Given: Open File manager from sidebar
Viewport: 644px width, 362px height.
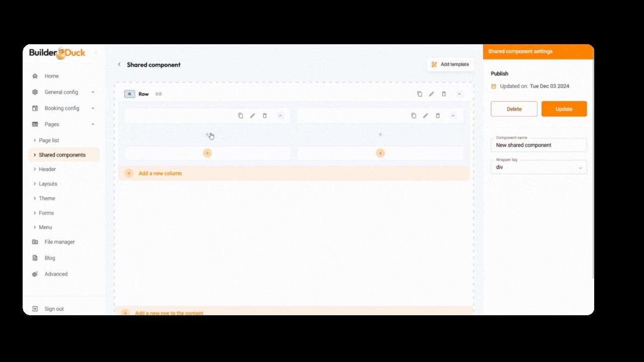Looking at the screenshot, I should pyautogui.click(x=59, y=242).
